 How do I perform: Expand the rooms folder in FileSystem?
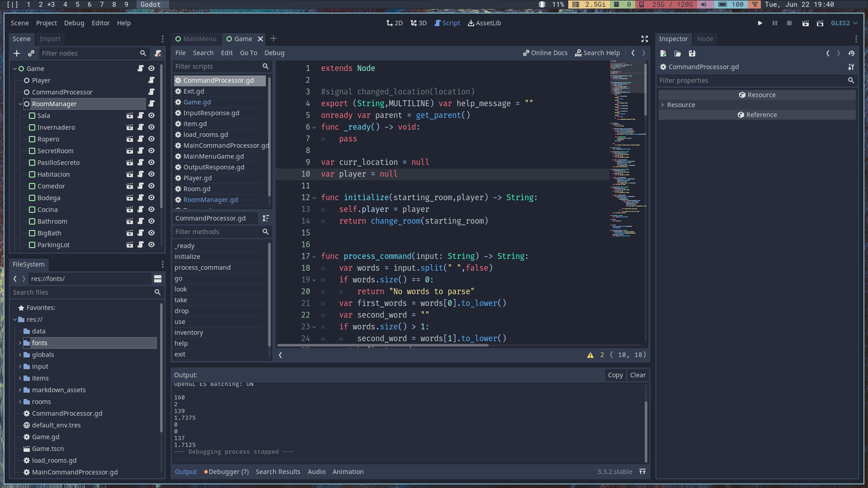(20, 402)
